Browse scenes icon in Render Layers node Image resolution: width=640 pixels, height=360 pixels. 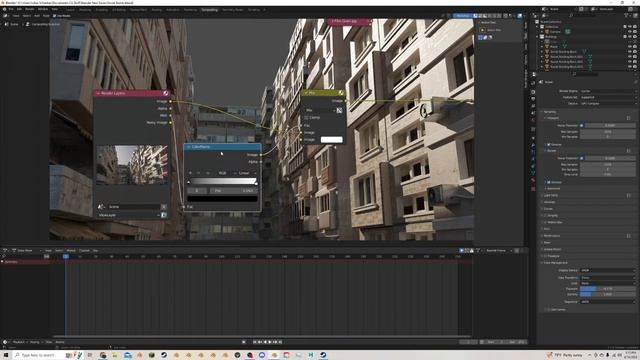point(101,207)
